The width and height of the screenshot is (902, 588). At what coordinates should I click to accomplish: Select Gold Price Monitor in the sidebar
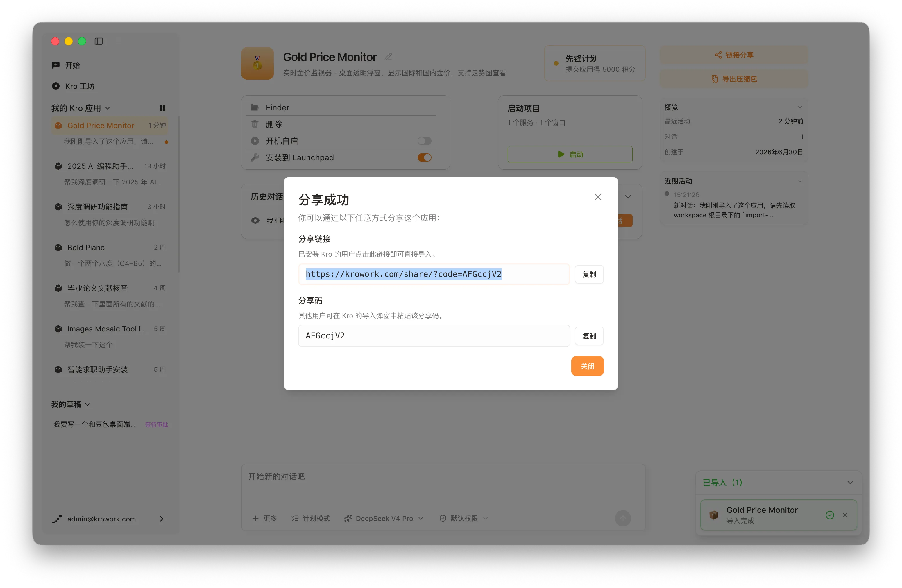(x=110, y=126)
